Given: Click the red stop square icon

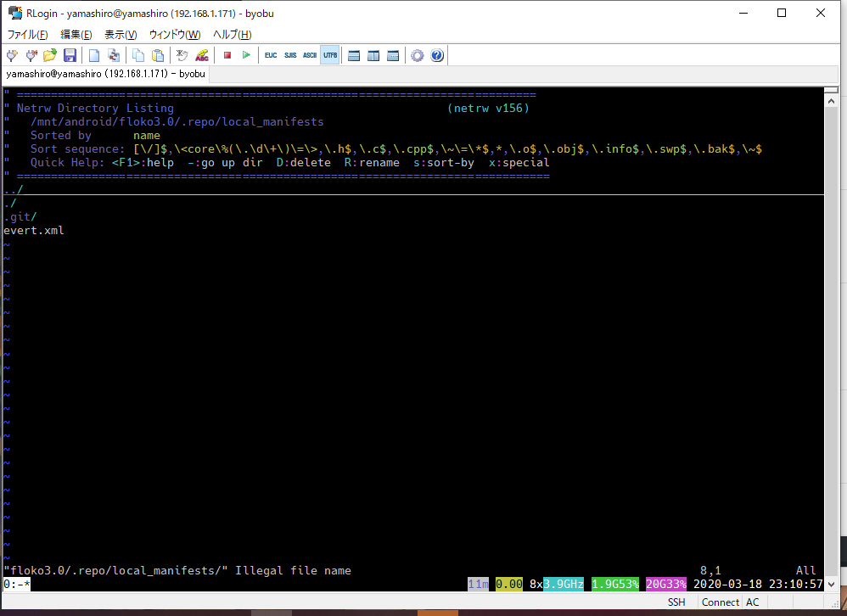Looking at the screenshot, I should pos(227,55).
